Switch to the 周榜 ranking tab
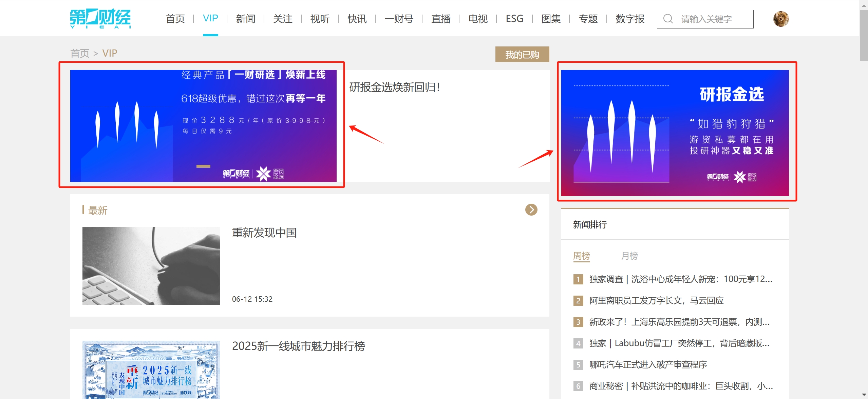The width and height of the screenshot is (868, 399). coord(582,256)
